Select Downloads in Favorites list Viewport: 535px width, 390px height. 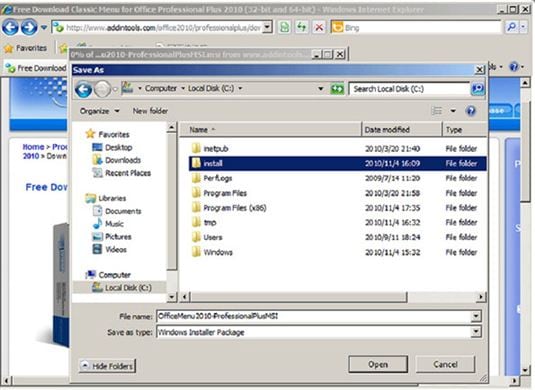click(123, 160)
